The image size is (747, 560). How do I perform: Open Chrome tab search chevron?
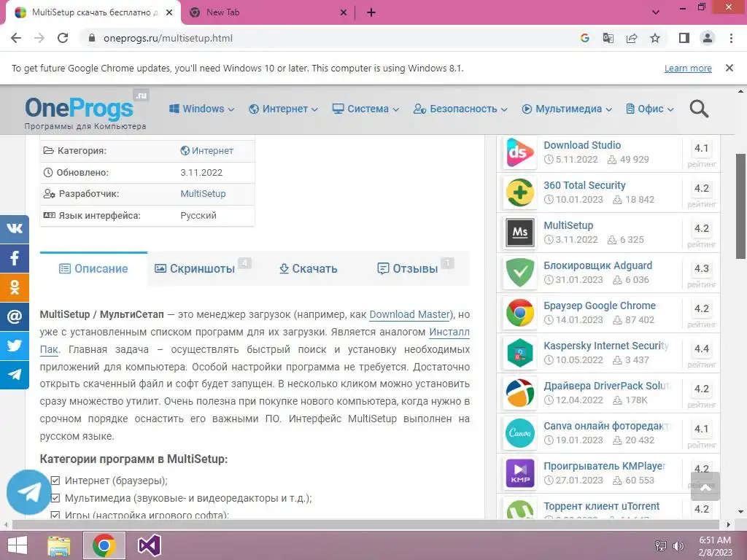[656, 12]
